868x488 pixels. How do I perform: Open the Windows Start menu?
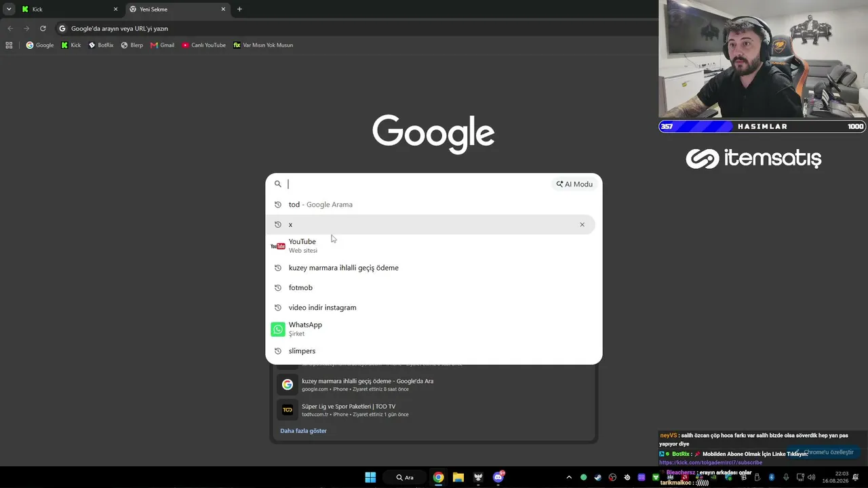pos(370,477)
